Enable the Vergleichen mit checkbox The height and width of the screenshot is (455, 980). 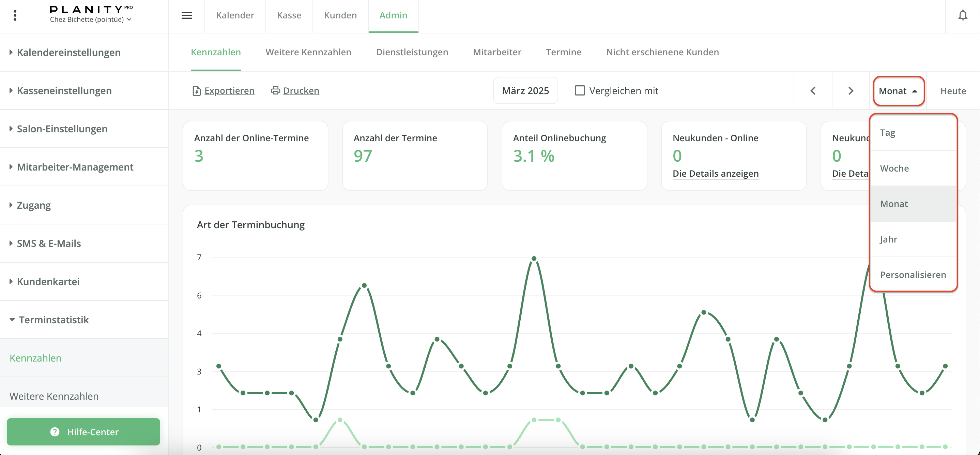579,91
